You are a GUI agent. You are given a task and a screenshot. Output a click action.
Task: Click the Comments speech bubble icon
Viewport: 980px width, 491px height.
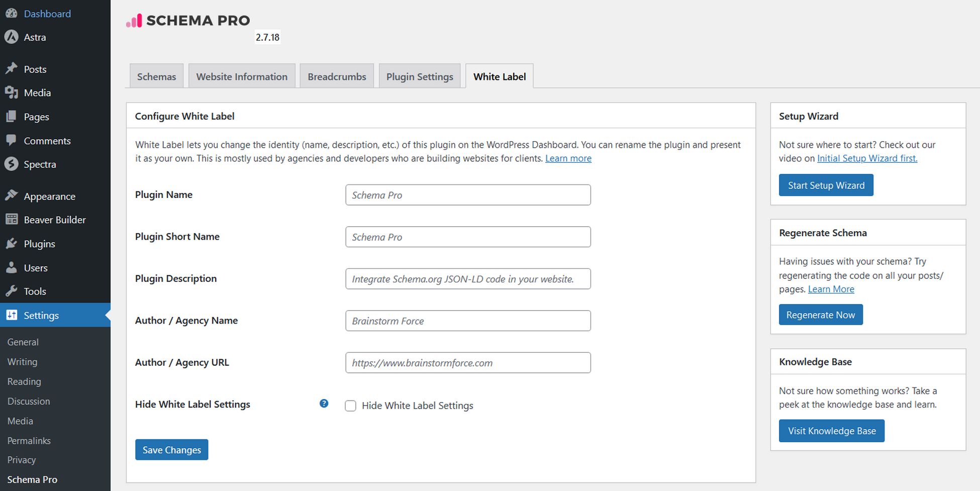pyautogui.click(x=11, y=140)
